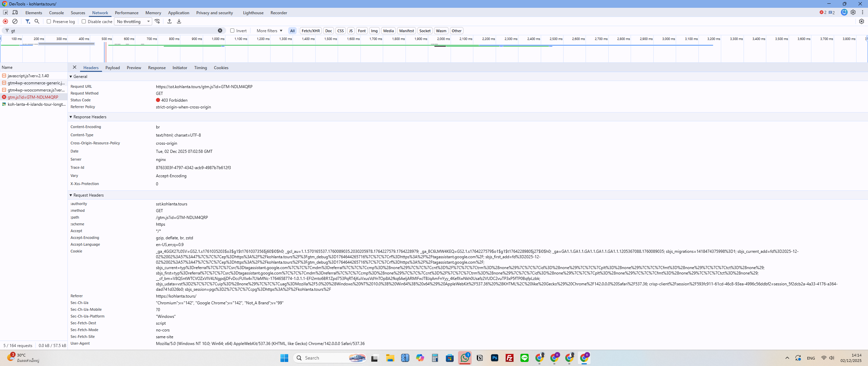
Task: Select gtm4wp-woocommerce.js request in list
Action: pos(36,90)
